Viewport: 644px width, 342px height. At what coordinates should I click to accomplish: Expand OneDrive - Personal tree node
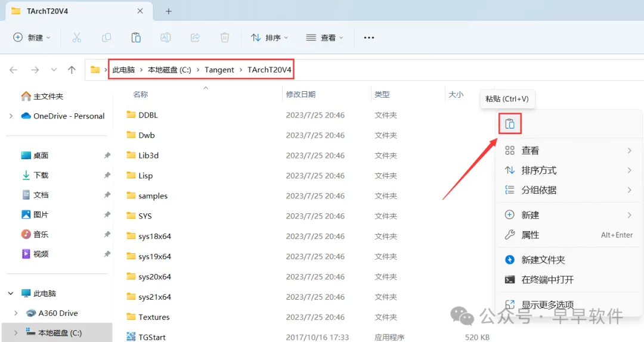(x=11, y=116)
